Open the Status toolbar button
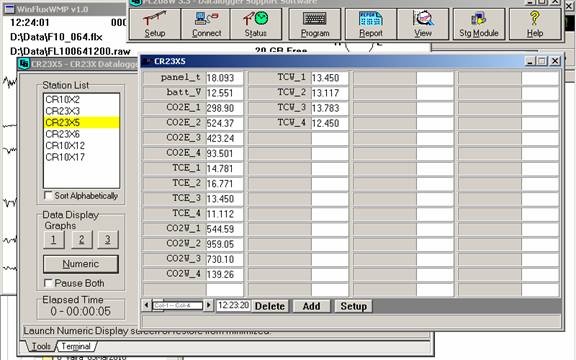 tap(256, 24)
